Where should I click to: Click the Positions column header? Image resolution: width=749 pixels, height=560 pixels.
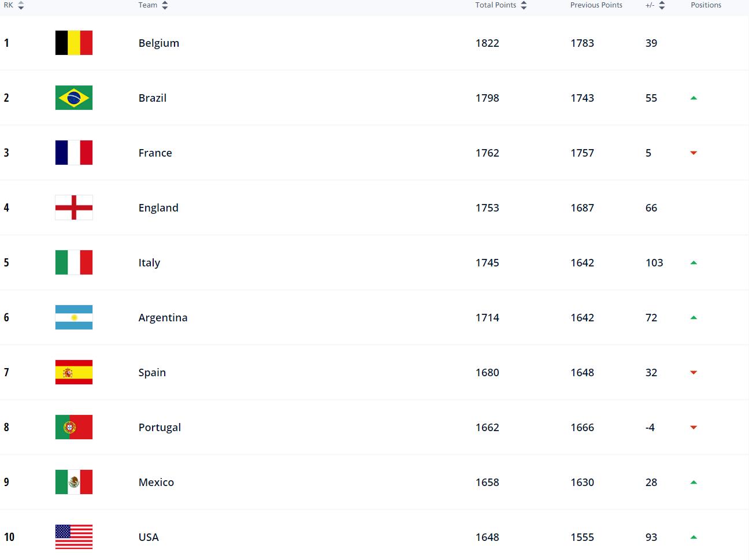(x=706, y=5)
